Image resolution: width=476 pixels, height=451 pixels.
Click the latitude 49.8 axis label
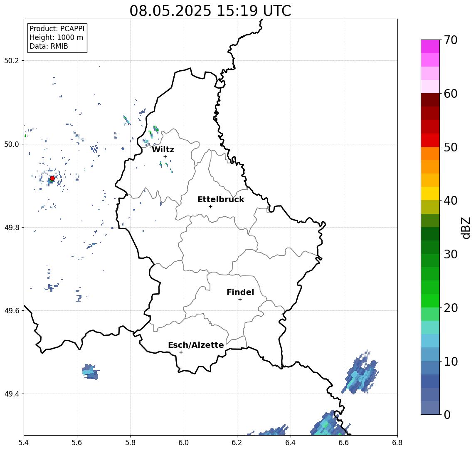click(x=12, y=227)
